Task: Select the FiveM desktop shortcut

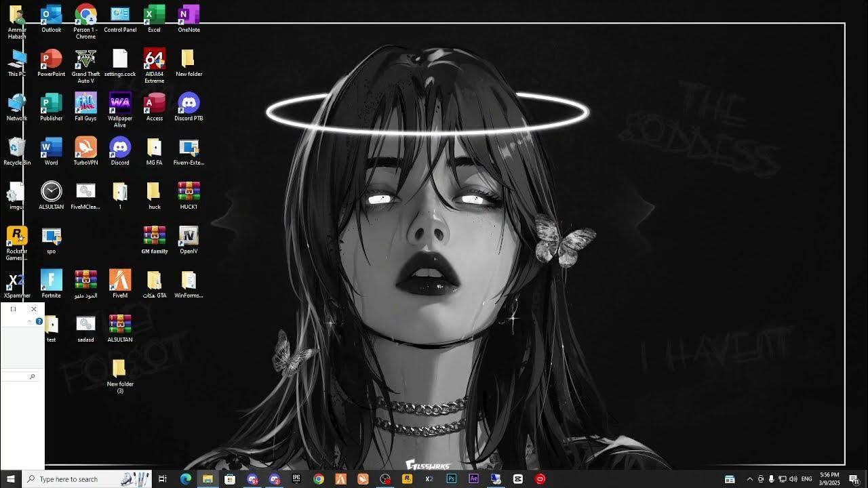Action: 120,284
